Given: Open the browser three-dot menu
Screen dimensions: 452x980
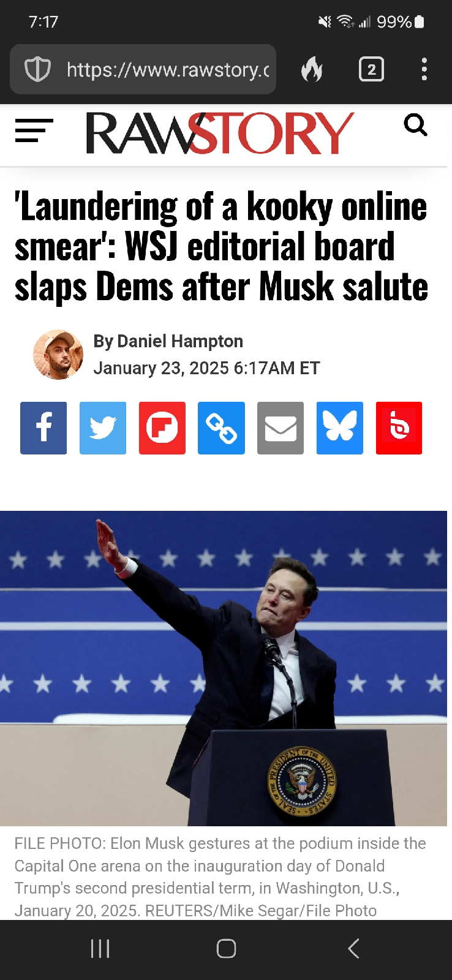Looking at the screenshot, I should tap(424, 69).
